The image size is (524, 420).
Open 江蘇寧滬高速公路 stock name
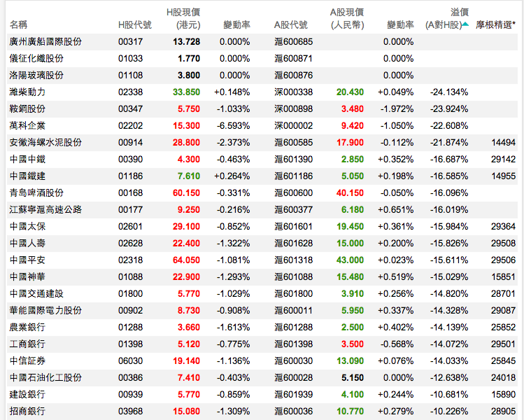pyautogui.click(x=45, y=210)
